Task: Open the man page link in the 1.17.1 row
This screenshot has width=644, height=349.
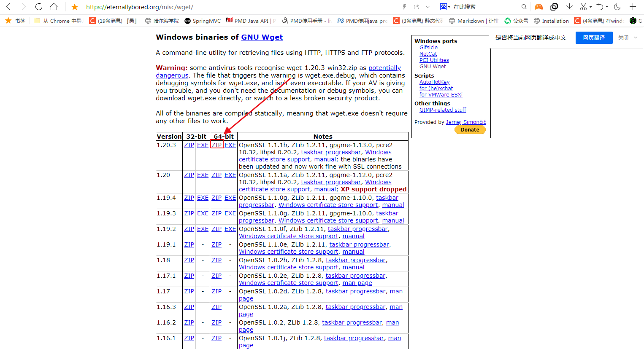Action: tap(357, 283)
